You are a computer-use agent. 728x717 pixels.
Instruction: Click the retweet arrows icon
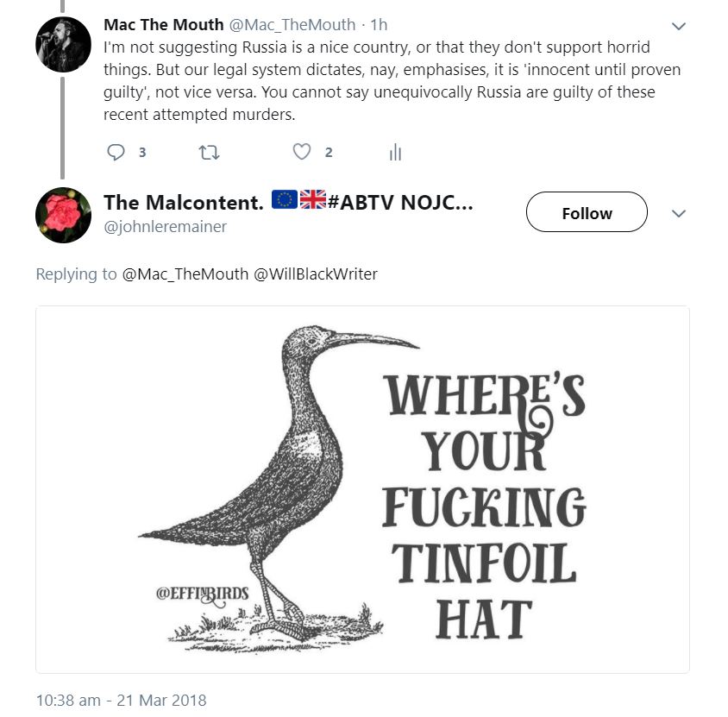209,153
